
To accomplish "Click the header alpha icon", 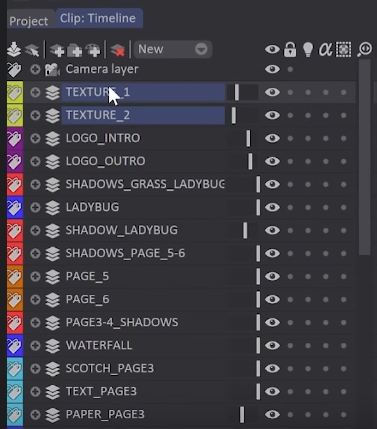I will tap(325, 49).
